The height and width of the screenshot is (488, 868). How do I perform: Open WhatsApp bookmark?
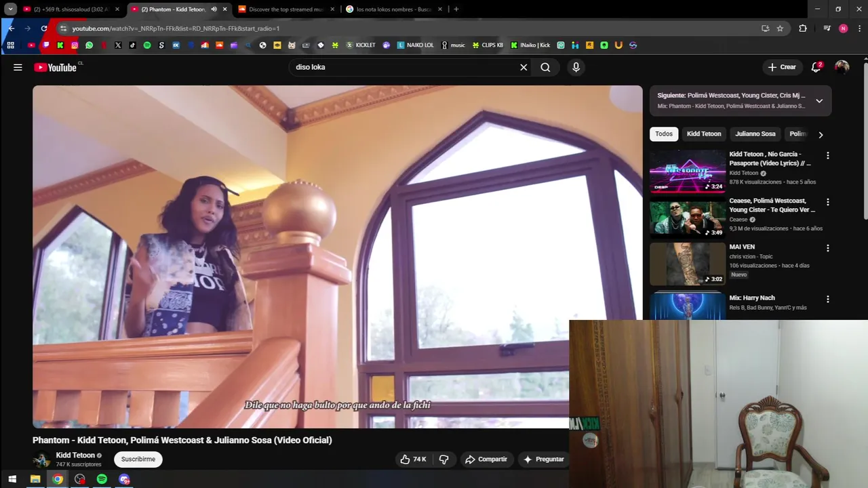(89, 45)
